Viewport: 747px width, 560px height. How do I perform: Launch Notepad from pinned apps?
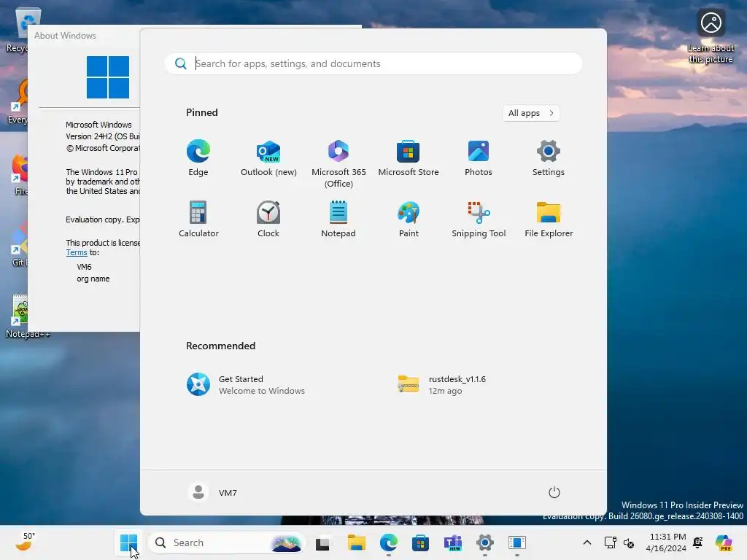[338, 219]
